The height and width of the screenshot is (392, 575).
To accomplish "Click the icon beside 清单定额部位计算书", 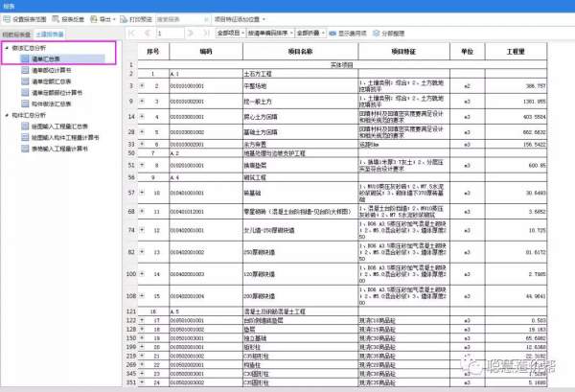I will [25, 92].
